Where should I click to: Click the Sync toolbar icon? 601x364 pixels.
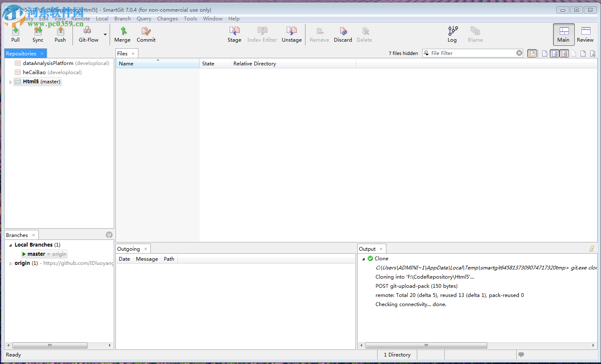tap(38, 34)
